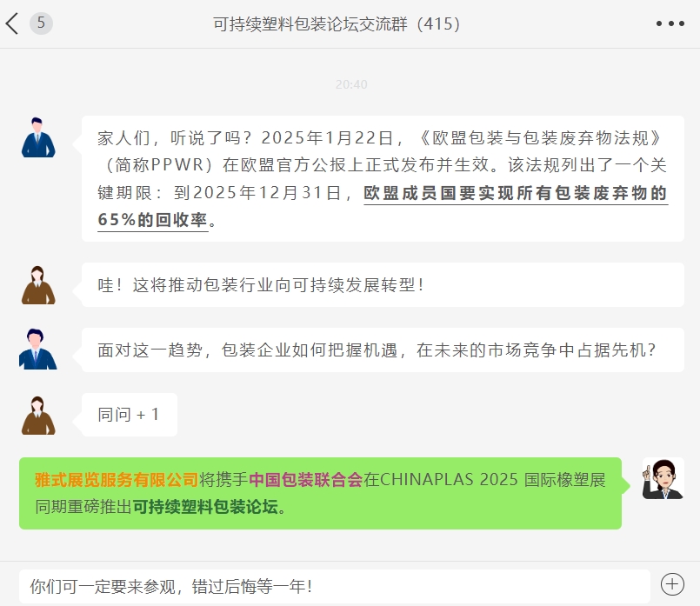Screen dimensions: 700x606
Task: Tap the 20:40 timestamp label
Action: pyautogui.click(x=351, y=84)
